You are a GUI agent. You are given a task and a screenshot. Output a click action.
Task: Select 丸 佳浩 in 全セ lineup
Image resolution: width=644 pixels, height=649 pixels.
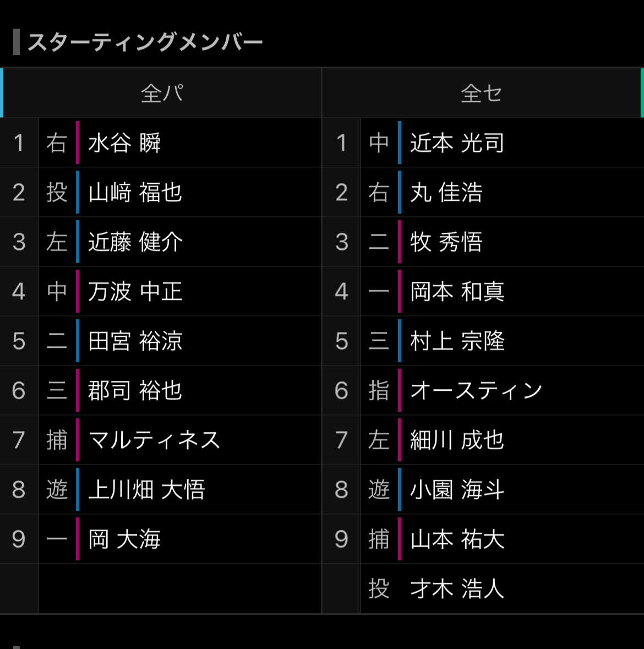pos(446,193)
